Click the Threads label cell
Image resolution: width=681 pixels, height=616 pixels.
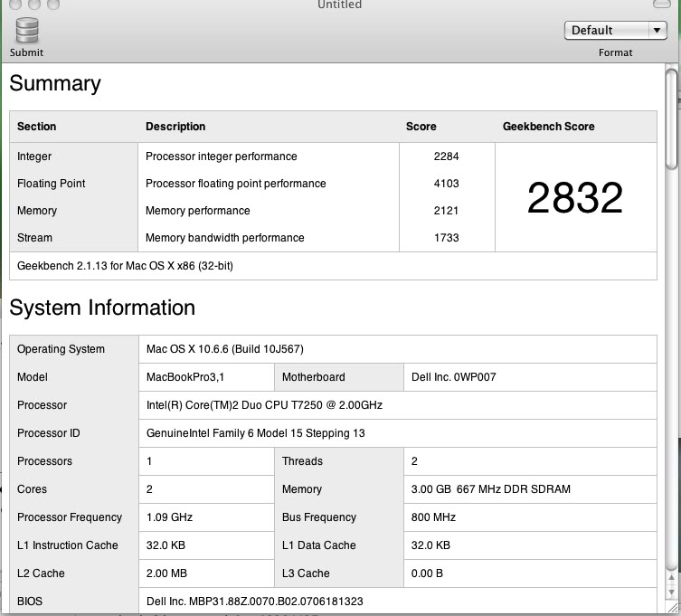point(302,461)
